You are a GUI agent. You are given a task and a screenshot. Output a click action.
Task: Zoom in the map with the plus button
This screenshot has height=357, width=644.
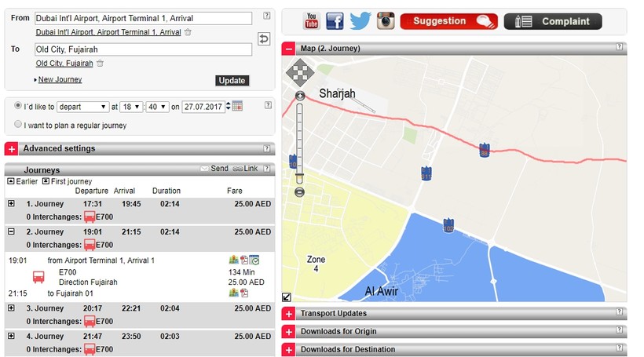pyautogui.click(x=299, y=97)
